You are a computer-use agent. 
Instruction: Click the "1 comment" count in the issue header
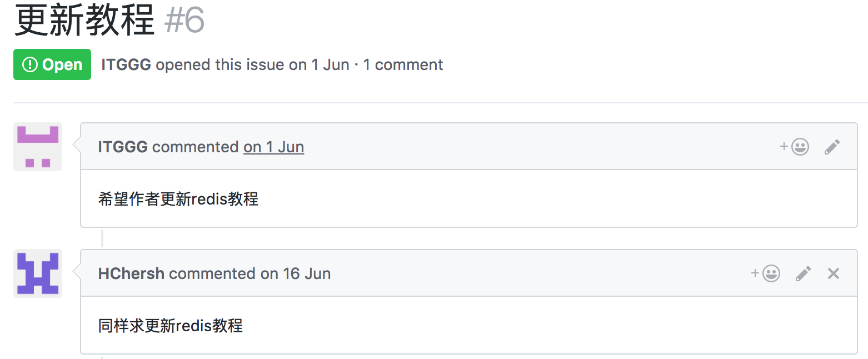click(403, 64)
